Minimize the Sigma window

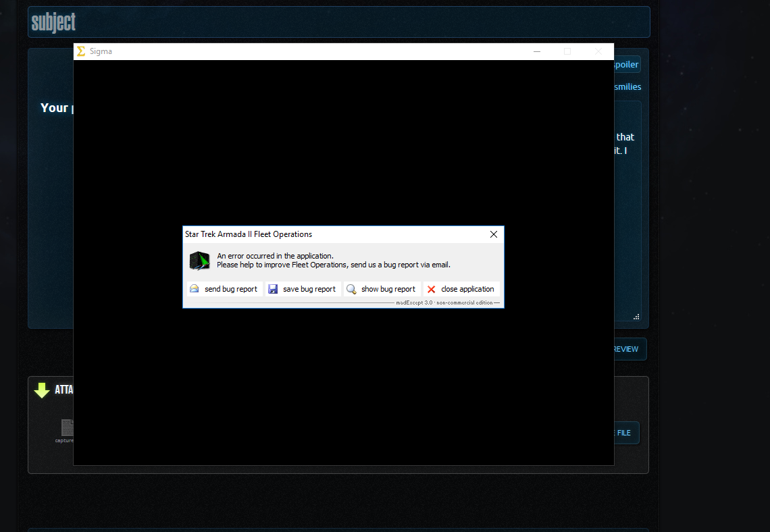[x=537, y=51]
